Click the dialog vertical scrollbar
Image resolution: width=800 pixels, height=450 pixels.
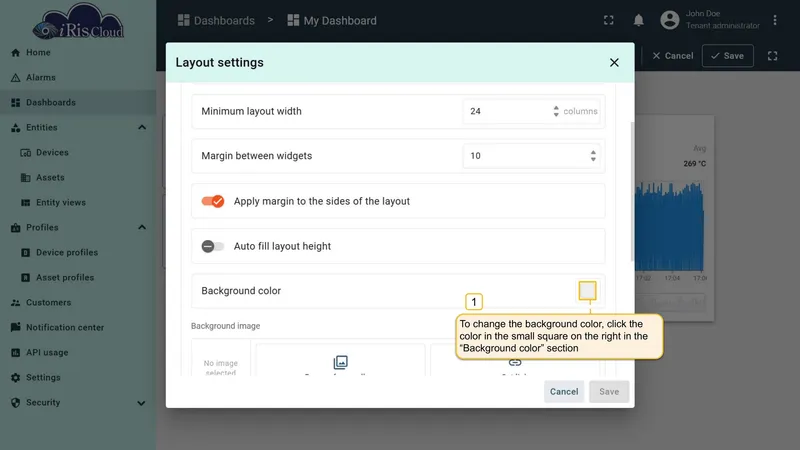pos(633,191)
